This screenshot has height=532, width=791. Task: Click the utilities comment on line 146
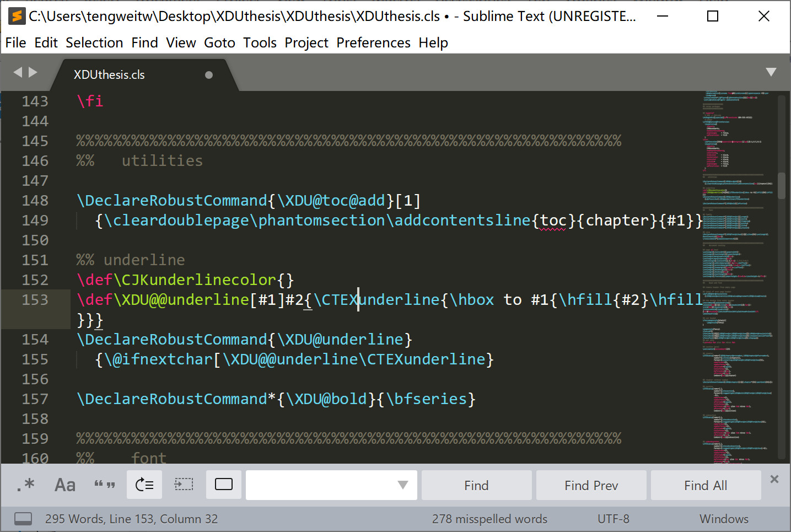click(162, 161)
